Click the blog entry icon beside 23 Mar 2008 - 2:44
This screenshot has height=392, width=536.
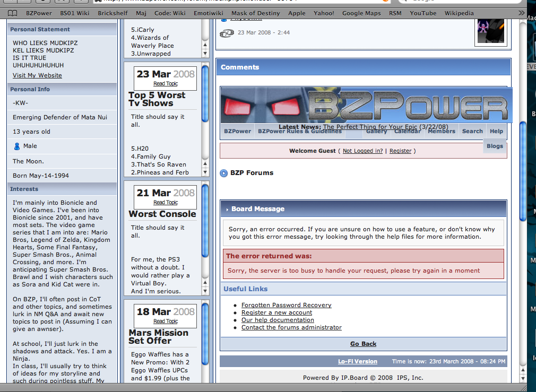click(226, 33)
